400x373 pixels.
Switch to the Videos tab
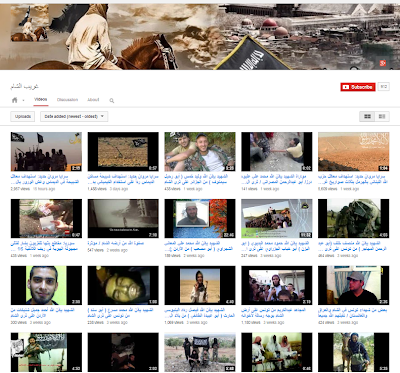[41, 99]
